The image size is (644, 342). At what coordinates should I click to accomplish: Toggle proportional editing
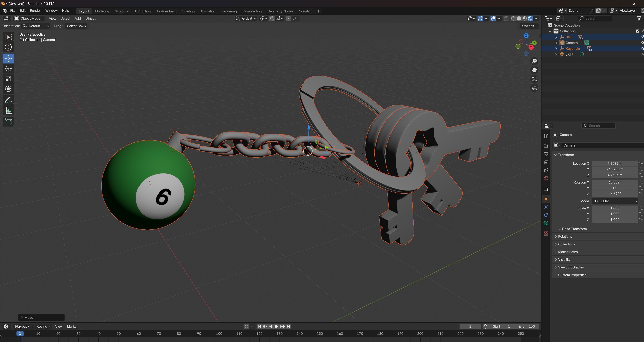tap(288, 18)
